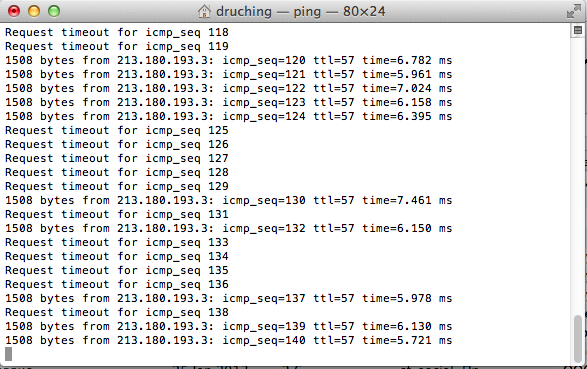Screen dimensions: 587x369
Task: Click the reply line with icmp_seq=120
Action: [229, 60]
